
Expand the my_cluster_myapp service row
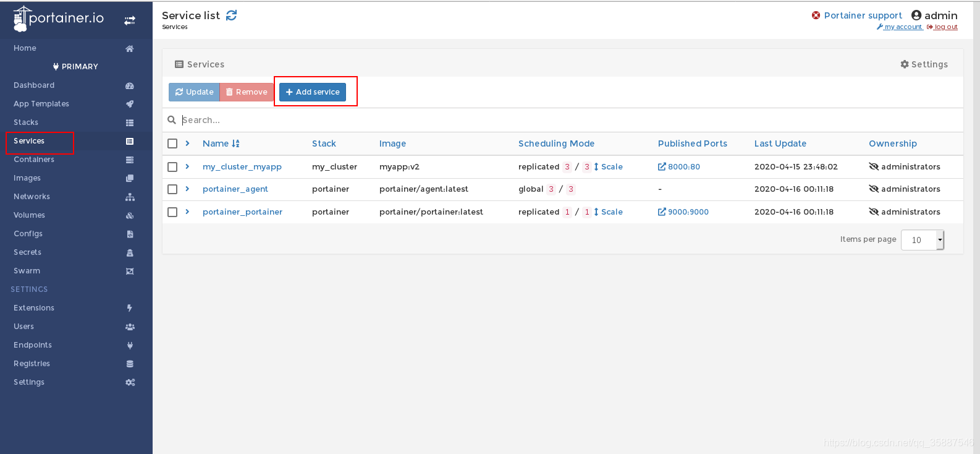pos(187,166)
